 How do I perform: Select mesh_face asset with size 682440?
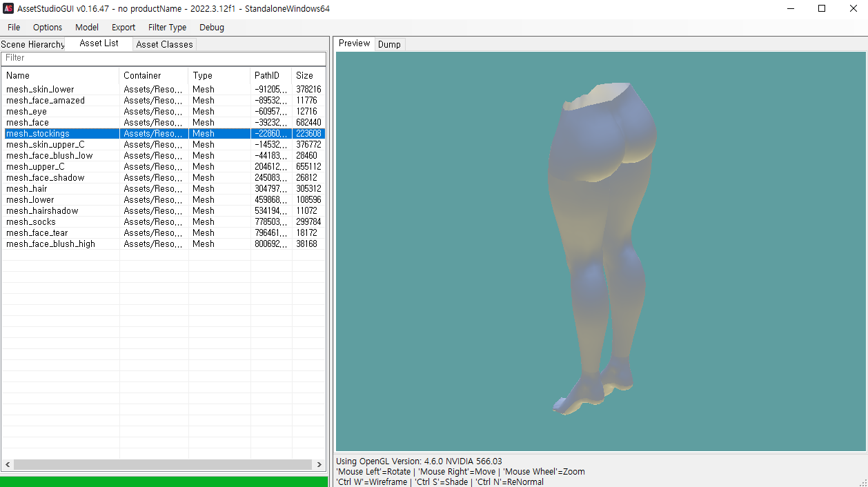164,123
